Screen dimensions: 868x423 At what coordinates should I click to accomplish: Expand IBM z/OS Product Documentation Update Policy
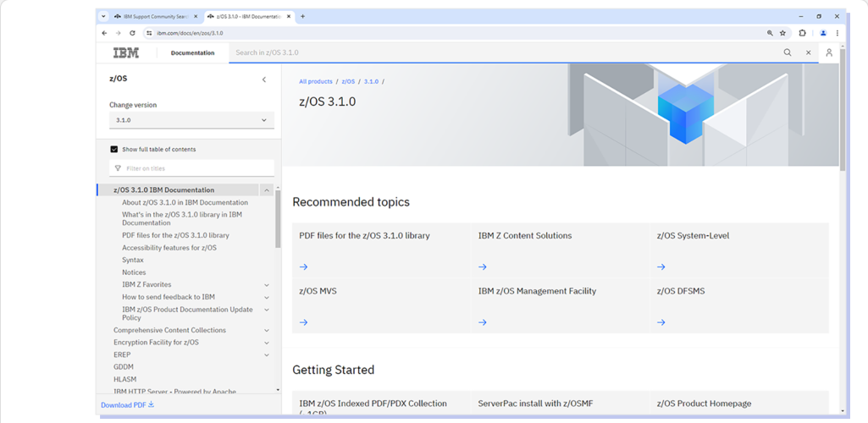[x=267, y=310]
